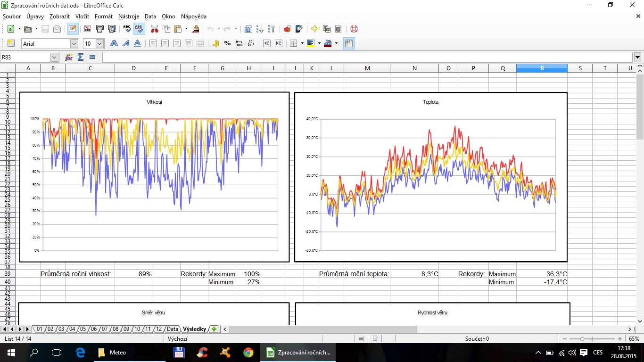Viewport: 644px width, 362px height.
Task: Insert a chart
Action: click(287, 29)
